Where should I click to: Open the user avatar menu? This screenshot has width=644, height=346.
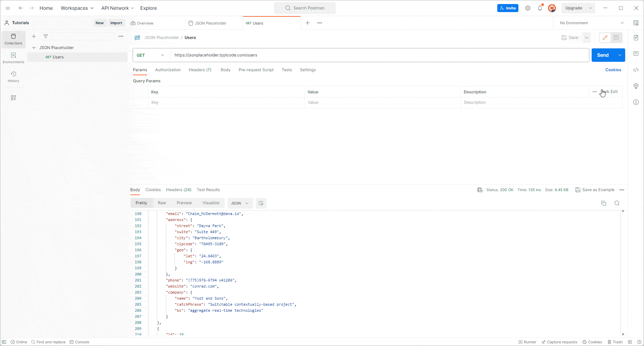(x=552, y=8)
